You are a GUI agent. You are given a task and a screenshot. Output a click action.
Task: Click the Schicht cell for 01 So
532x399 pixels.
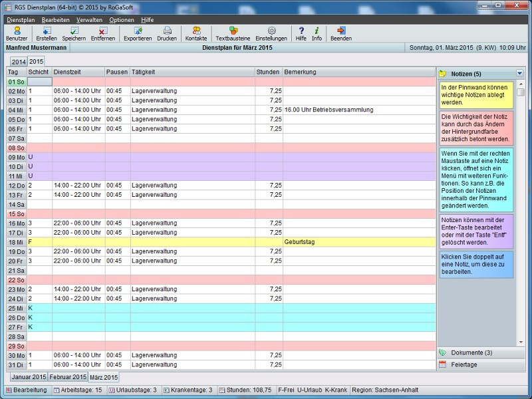click(39, 81)
